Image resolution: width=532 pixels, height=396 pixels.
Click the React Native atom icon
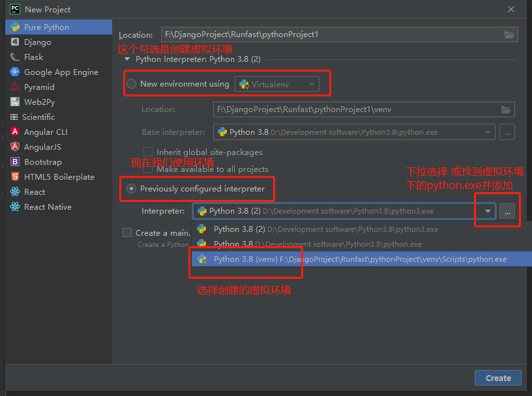tap(15, 207)
